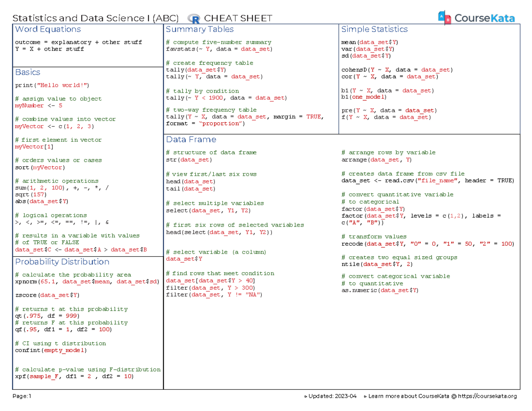The height and width of the screenshot is (411, 532).
Task: Click the Updated: 2023-04 text
Action: coord(333,396)
